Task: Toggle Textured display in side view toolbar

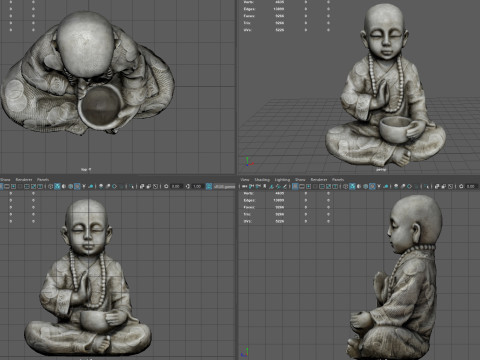Action: [372, 186]
